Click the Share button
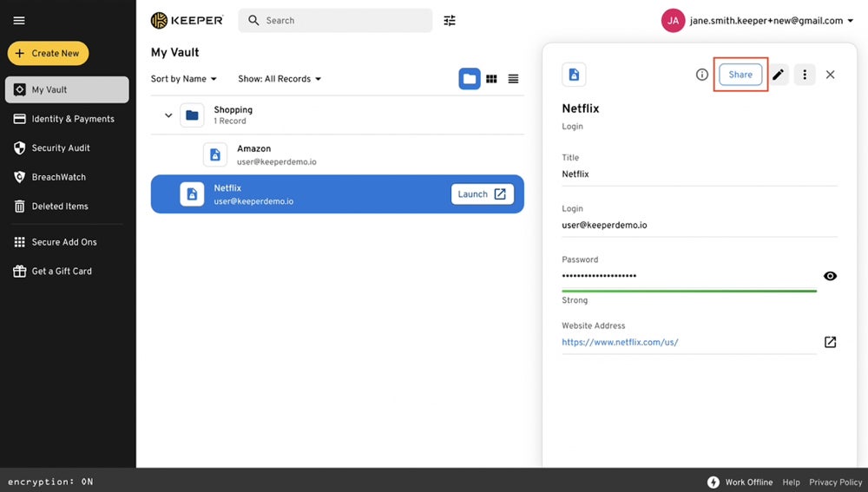 pos(740,75)
